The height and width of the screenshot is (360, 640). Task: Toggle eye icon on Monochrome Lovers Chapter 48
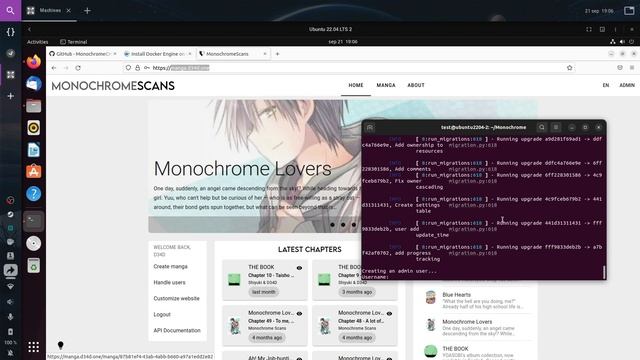[x=389, y=313]
